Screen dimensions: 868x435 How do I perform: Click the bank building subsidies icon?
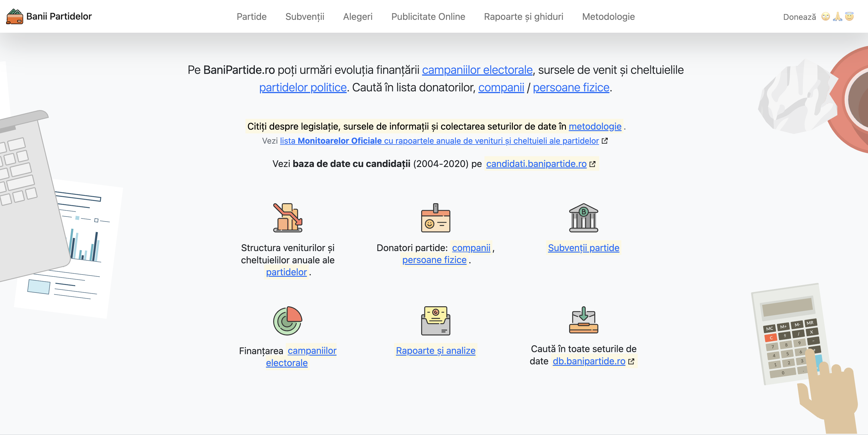[x=583, y=218]
